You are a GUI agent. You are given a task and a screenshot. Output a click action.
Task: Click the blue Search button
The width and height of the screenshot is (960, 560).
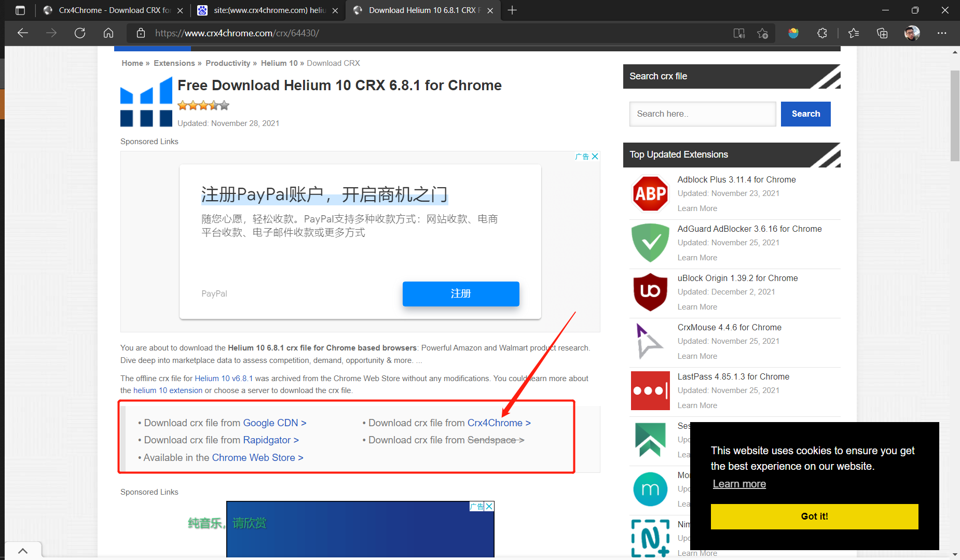[806, 114]
